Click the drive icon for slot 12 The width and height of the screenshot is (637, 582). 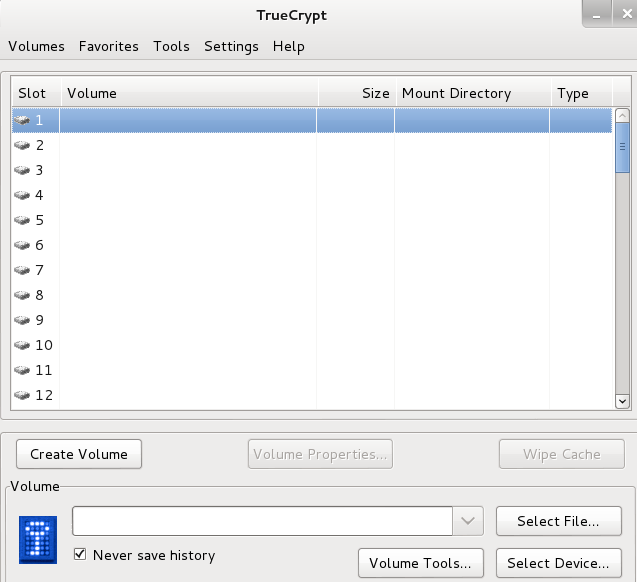point(22,395)
